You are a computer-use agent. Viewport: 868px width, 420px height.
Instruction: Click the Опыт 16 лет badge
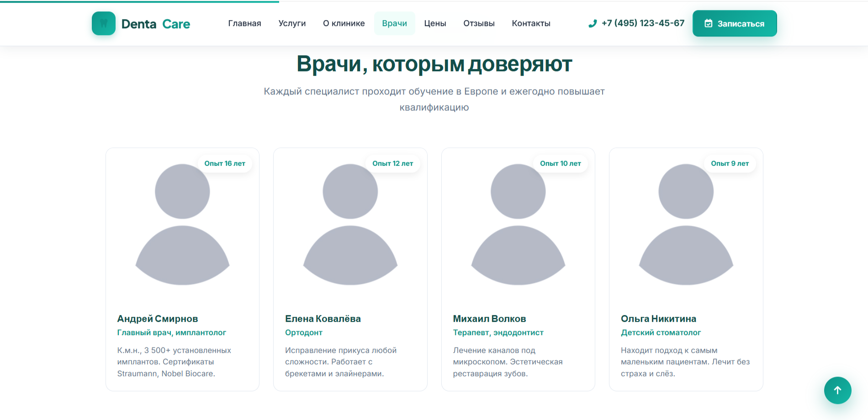coord(225,163)
